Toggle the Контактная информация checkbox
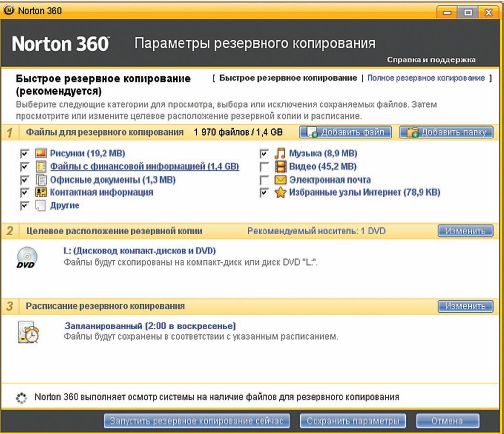Image resolution: width=504 pixels, height=434 pixels. pos(24,192)
